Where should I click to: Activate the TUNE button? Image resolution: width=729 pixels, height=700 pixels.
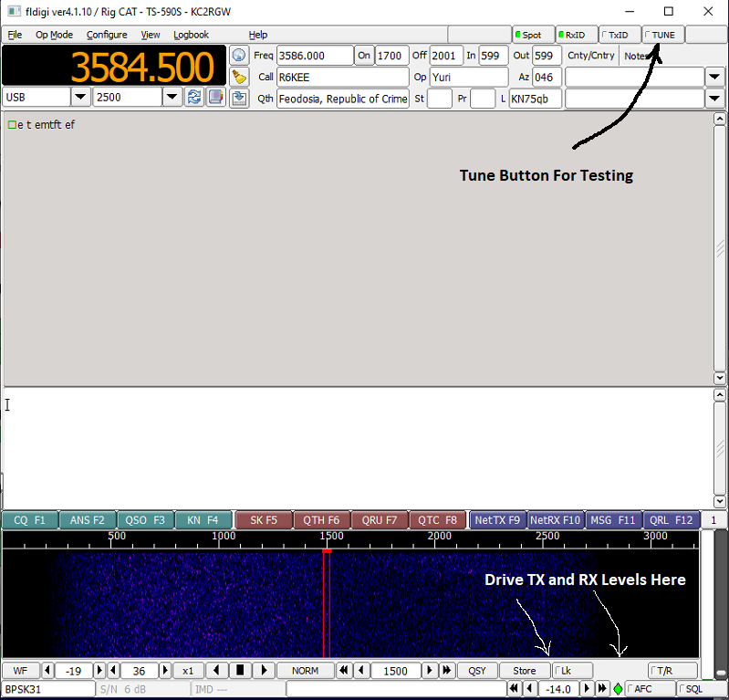tap(663, 35)
